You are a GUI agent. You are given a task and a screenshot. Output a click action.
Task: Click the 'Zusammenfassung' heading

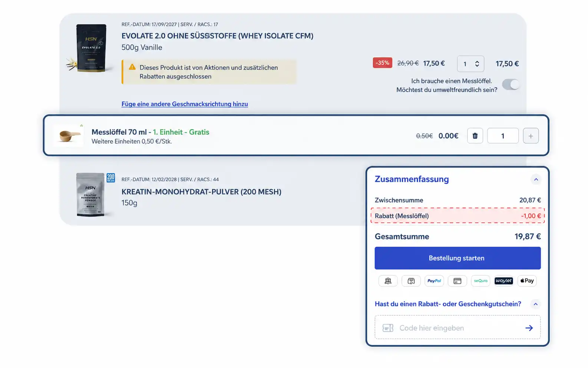[412, 179]
